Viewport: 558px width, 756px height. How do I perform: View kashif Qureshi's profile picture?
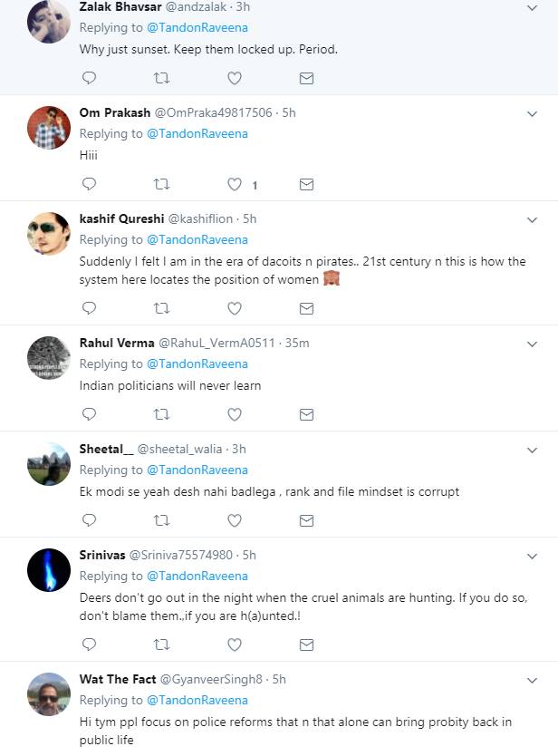[x=49, y=234]
